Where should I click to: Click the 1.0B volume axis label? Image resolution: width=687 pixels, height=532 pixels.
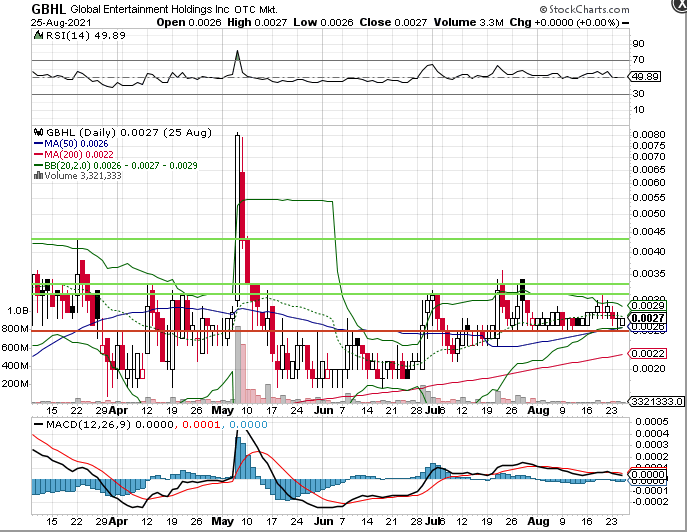pyautogui.click(x=18, y=311)
